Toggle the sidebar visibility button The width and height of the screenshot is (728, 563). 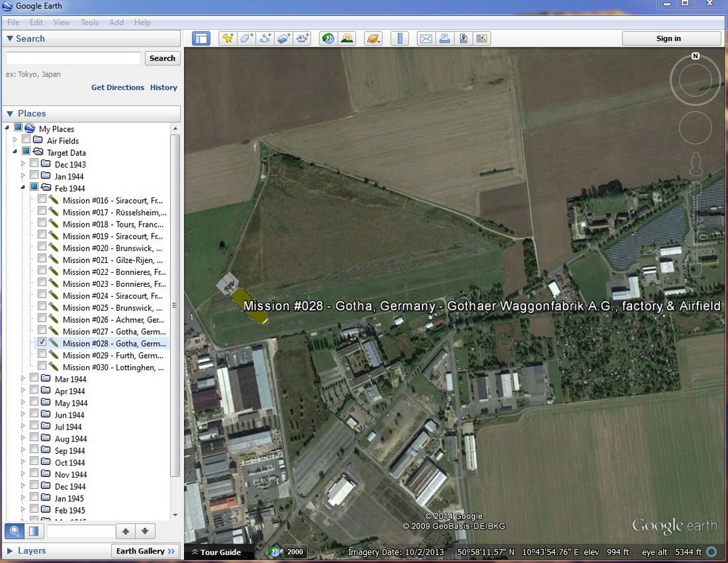tap(201, 39)
